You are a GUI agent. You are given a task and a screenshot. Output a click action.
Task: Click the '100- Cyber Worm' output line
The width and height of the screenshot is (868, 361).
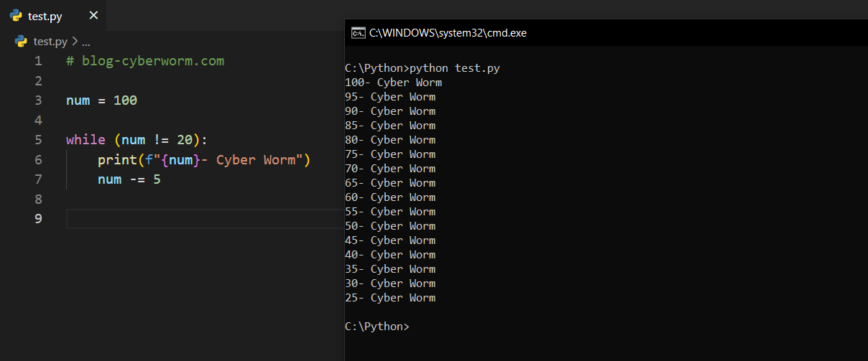point(393,83)
